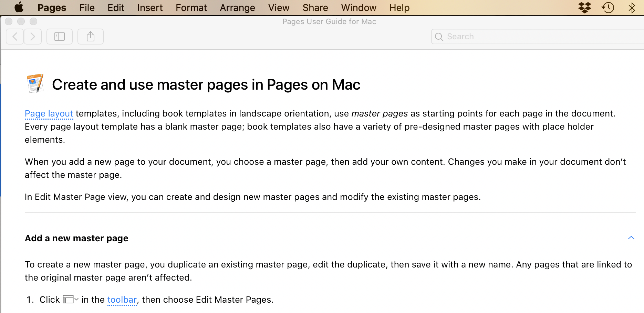Image resolution: width=644 pixels, height=313 pixels.
Task: Click the Pages app icon beside the title
Action: (35, 83)
